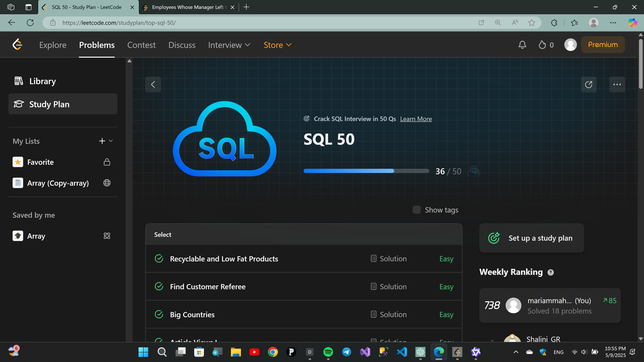Click the Learn More link

point(416,119)
